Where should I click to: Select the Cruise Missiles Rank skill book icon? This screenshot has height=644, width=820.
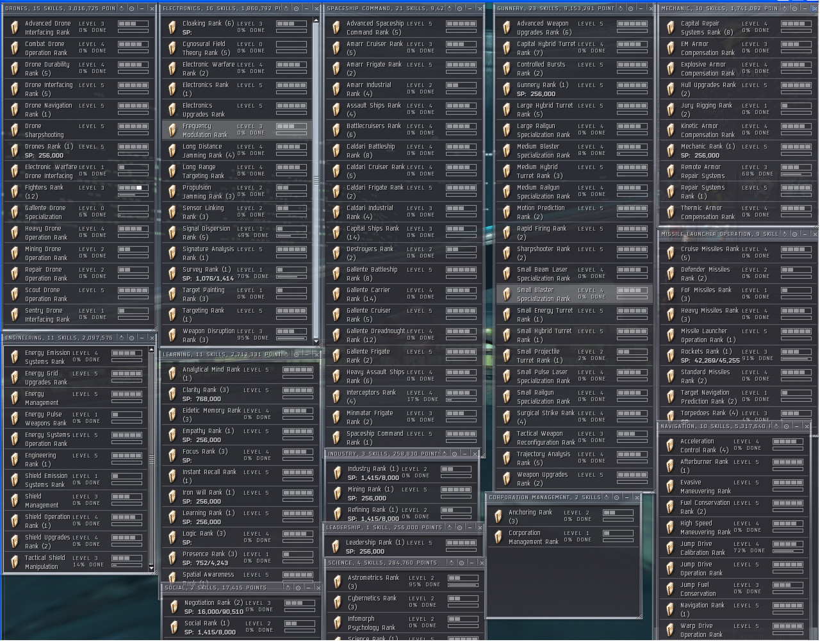pyautogui.click(x=670, y=253)
